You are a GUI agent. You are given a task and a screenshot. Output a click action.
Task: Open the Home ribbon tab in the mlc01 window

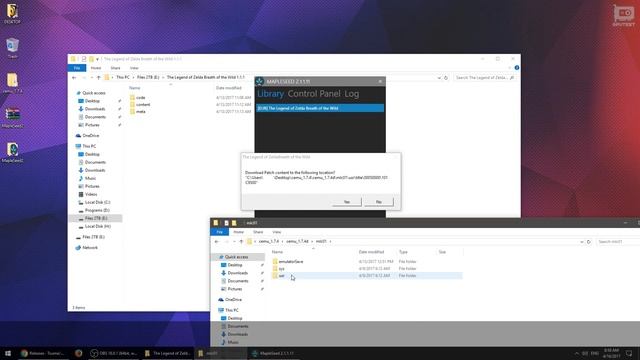pos(238,232)
